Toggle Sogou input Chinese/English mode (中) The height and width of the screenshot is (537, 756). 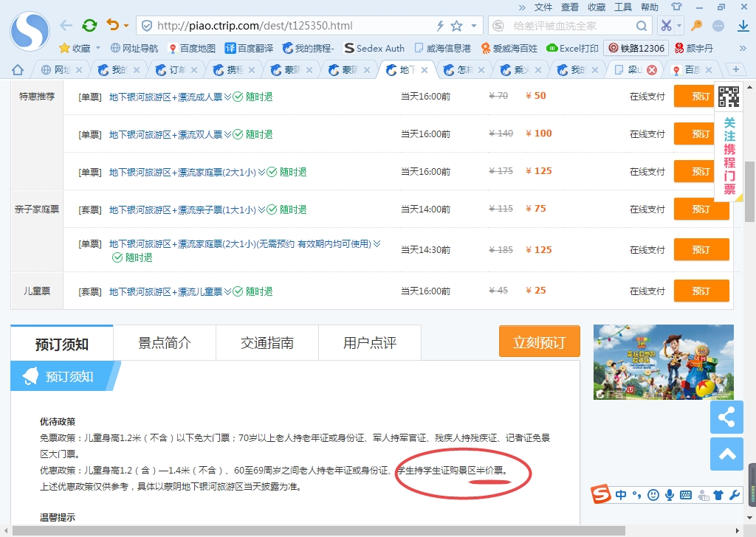(621, 495)
